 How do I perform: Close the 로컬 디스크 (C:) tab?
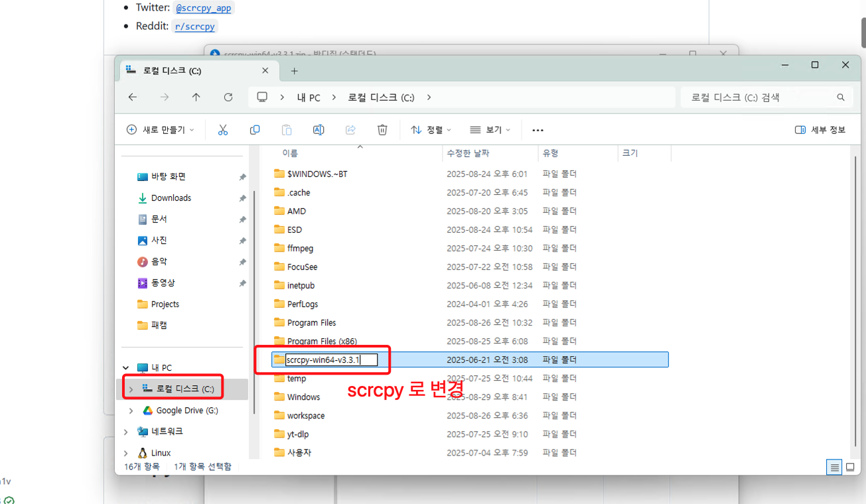[265, 71]
